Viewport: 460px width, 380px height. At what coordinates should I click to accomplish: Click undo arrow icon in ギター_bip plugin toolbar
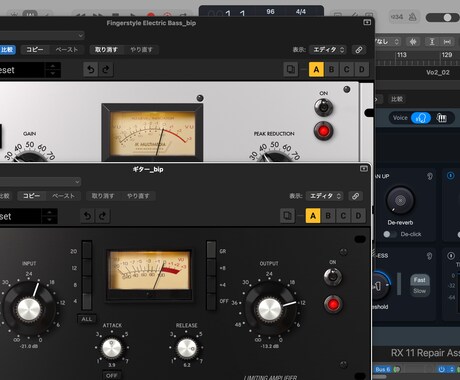point(87,216)
